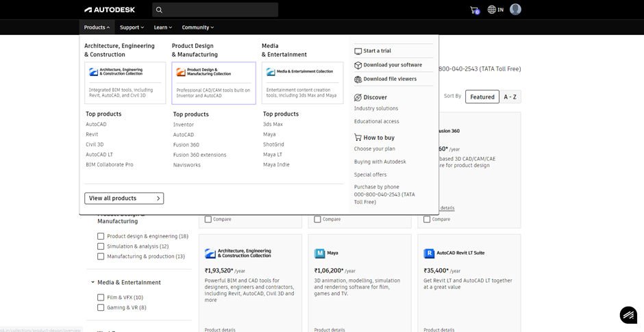Open Maya LT from top products
The height and width of the screenshot is (332, 644).
(x=273, y=155)
